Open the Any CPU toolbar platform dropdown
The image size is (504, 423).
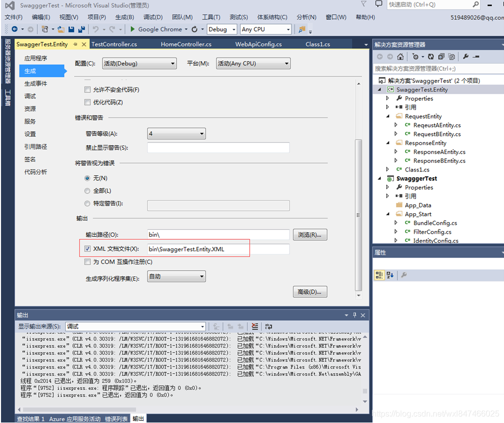(x=266, y=29)
